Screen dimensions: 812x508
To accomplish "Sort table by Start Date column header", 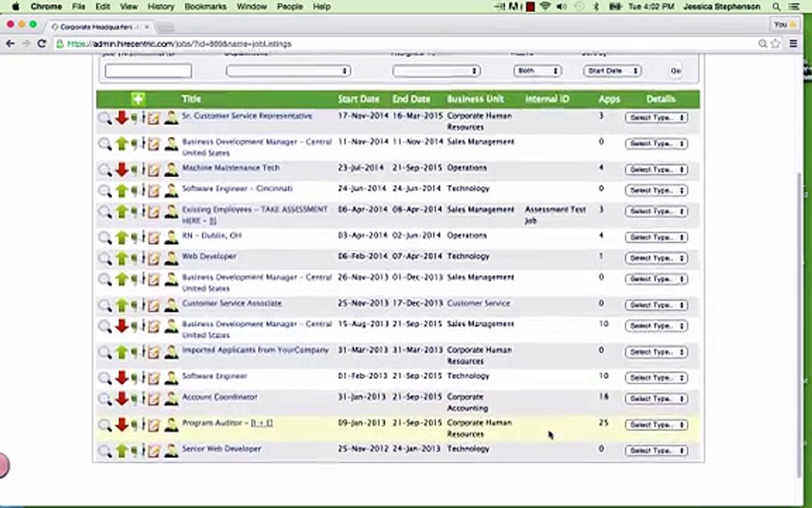I will [x=358, y=99].
